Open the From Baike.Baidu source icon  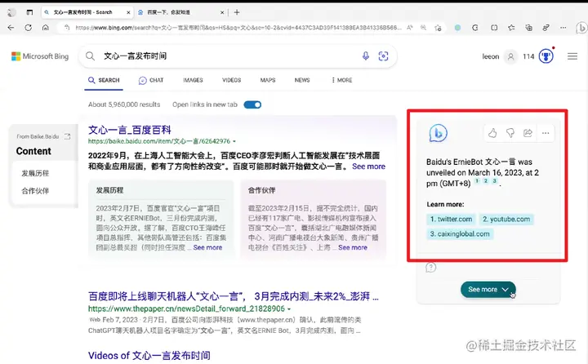coord(67,136)
